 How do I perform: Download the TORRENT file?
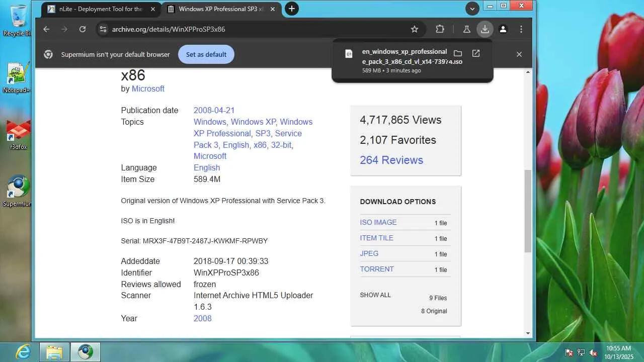click(377, 269)
